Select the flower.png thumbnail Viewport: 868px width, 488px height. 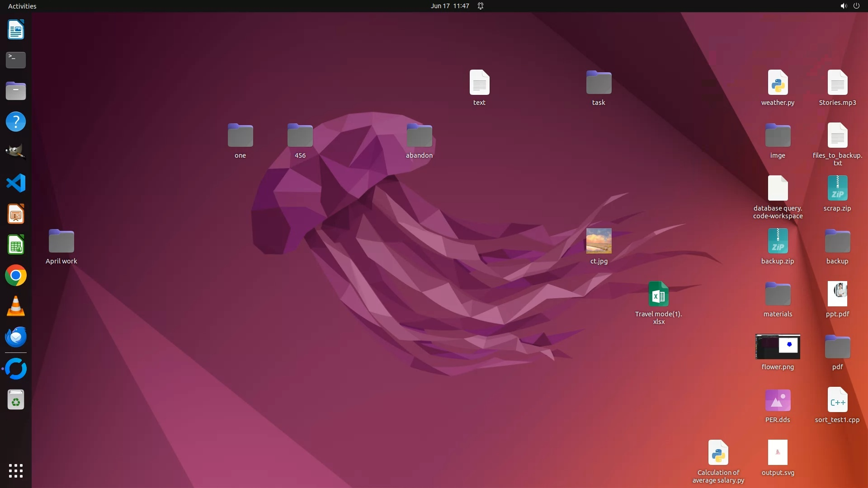coord(778,347)
